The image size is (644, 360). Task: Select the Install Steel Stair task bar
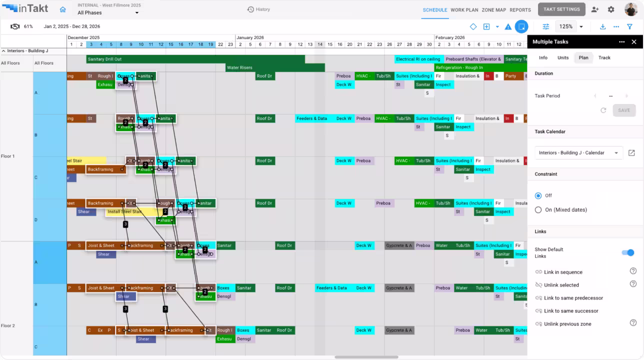click(x=135, y=212)
